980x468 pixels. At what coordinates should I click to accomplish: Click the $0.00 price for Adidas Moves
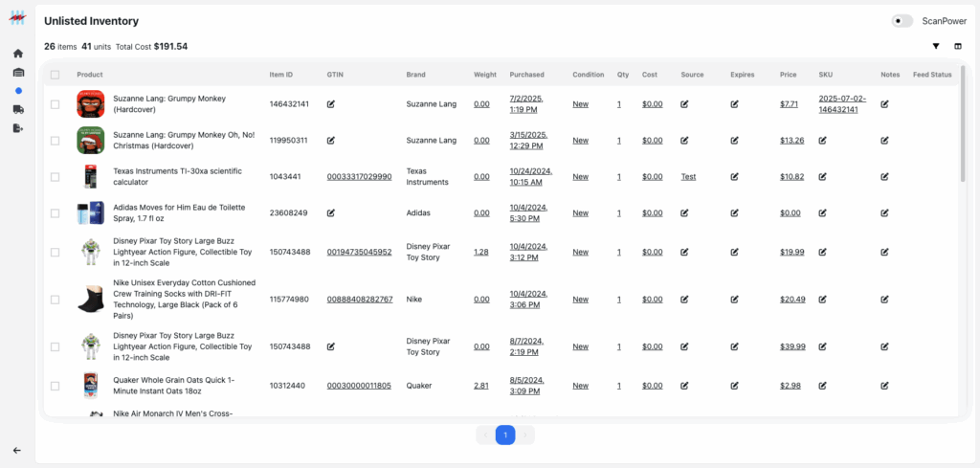790,213
